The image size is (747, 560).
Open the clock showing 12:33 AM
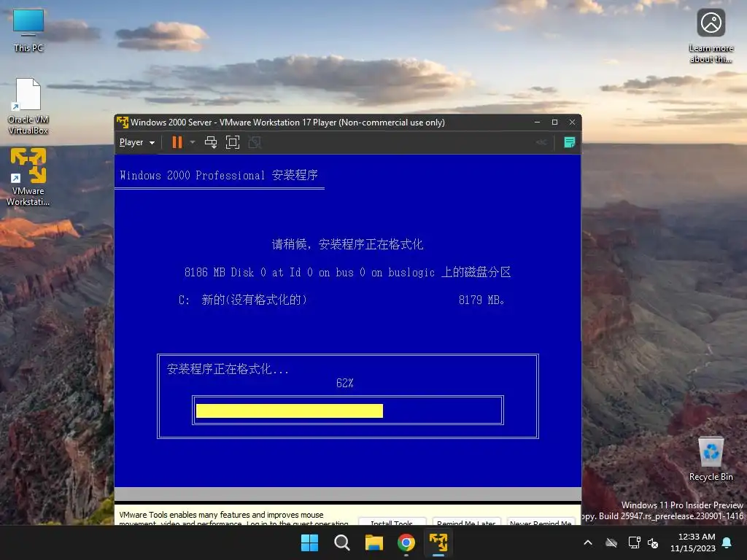pyautogui.click(x=693, y=542)
